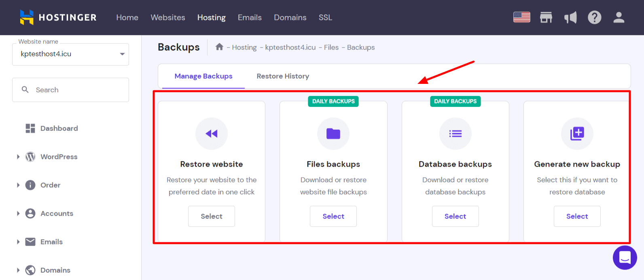The height and width of the screenshot is (280, 644).
Task: Open the marketplace store icon
Action: (x=546, y=17)
